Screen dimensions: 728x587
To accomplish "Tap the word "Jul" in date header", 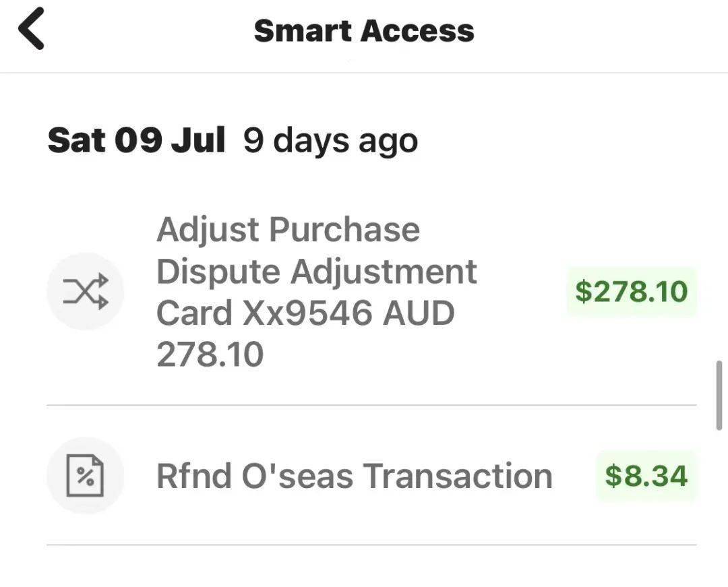I will point(198,140).
